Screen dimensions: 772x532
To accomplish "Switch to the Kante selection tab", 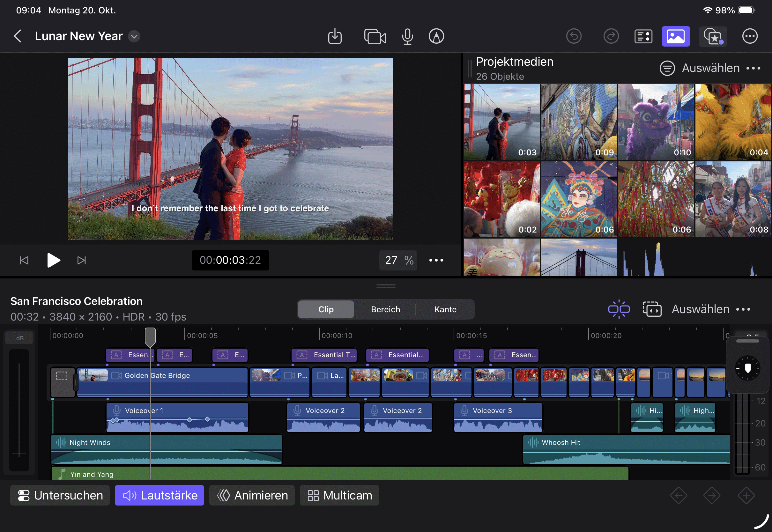I will coord(445,309).
